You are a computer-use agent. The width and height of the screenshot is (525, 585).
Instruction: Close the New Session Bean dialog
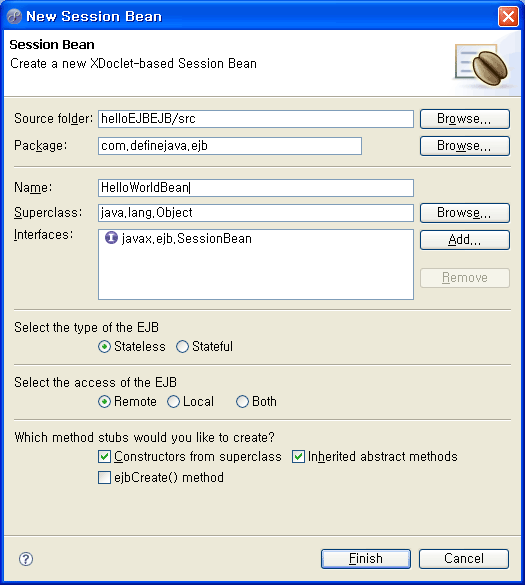[x=508, y=16]
